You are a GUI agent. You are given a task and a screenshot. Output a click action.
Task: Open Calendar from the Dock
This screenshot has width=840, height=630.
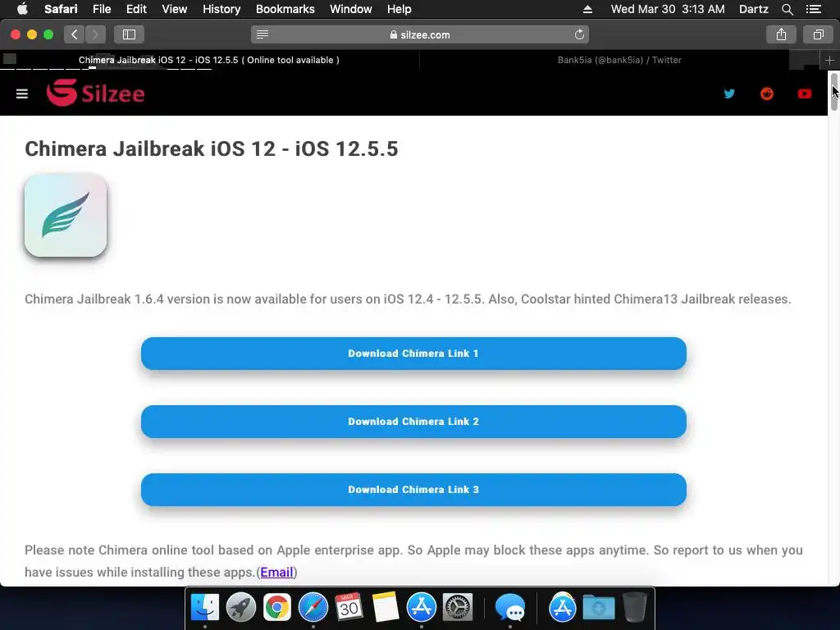tap(349, 608)
